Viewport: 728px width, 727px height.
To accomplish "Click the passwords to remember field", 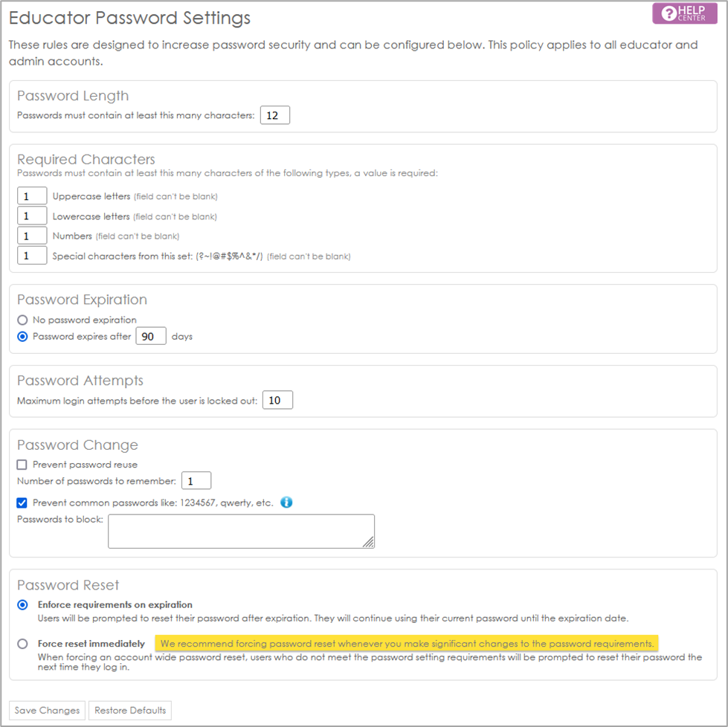I will (x=196, y=481).
